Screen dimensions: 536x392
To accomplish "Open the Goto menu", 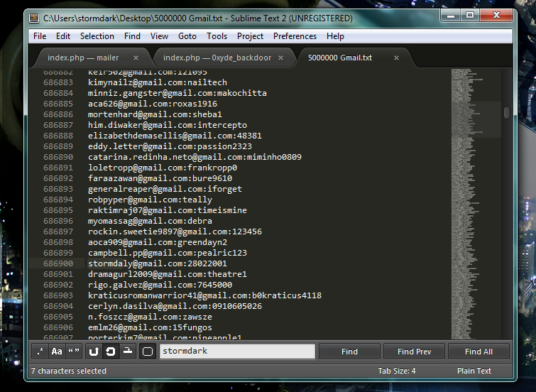I will (187, 36).
